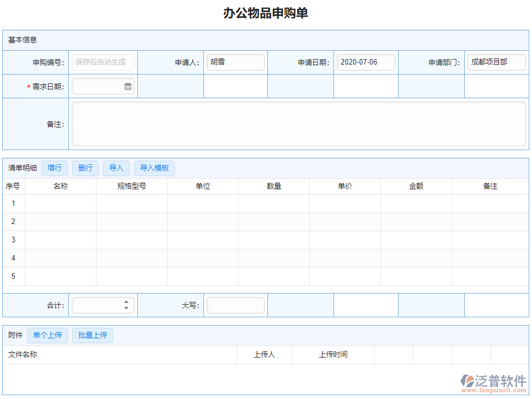The width and height of the screenshot is (532, 399).
Task: Click 单个上传 to upload a file
Action: (47, 335)
